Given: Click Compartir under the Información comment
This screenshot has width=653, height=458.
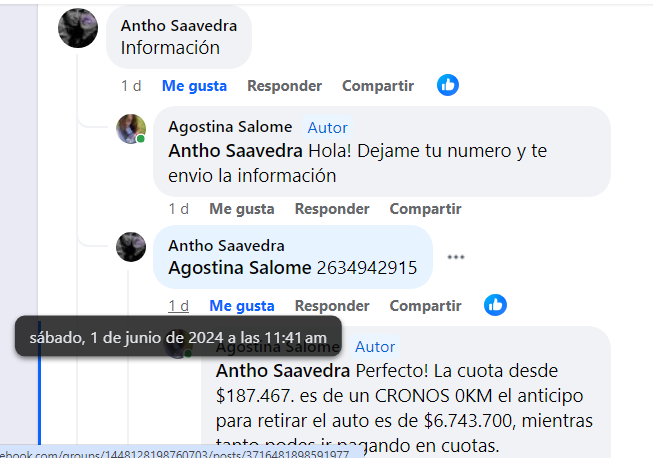Looking at the screenshot, I should click(x=378, y=86).
